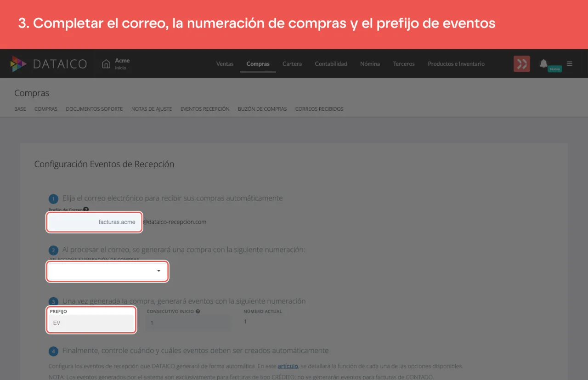Open CORREOS RECIBIDOS tab
588x380 pixels.
click(x=319, y=109)
